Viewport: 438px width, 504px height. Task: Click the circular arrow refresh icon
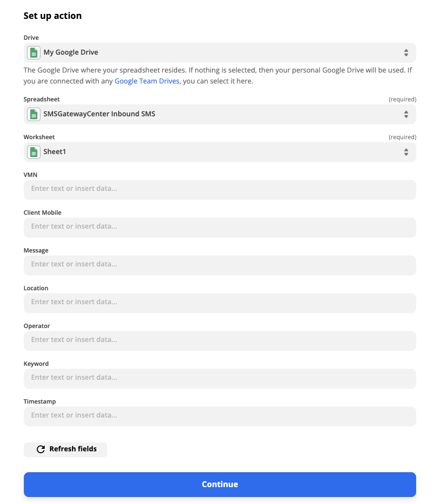coord(41,449)
